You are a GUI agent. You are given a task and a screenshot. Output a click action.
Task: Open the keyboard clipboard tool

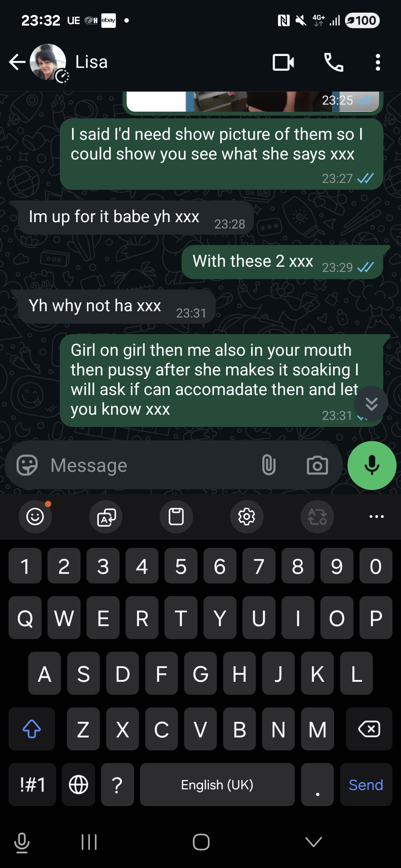[x=176, y=516]
